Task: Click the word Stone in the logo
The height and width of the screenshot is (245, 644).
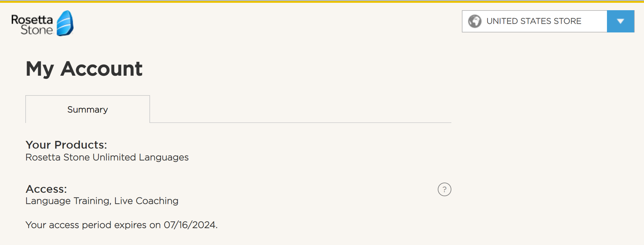Action: (37, 30)
